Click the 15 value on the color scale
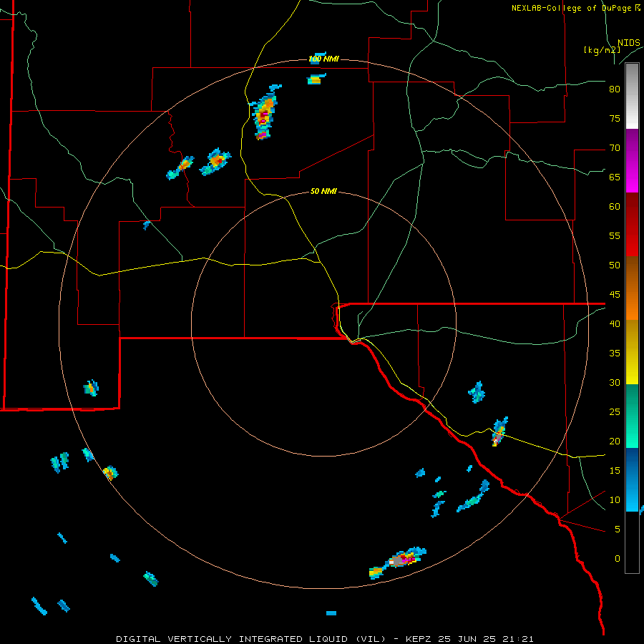Screen dimensions: 644x644 click(615, 471)
